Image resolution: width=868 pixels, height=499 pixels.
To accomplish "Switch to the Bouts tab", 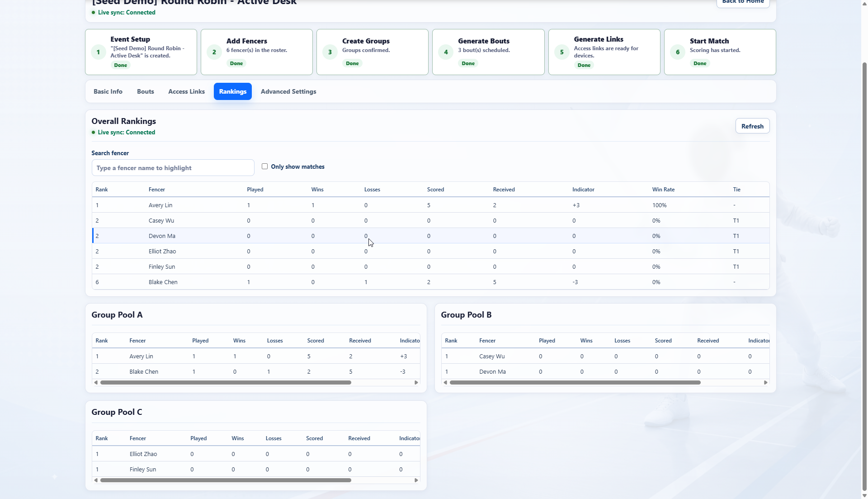I will 146,91.
